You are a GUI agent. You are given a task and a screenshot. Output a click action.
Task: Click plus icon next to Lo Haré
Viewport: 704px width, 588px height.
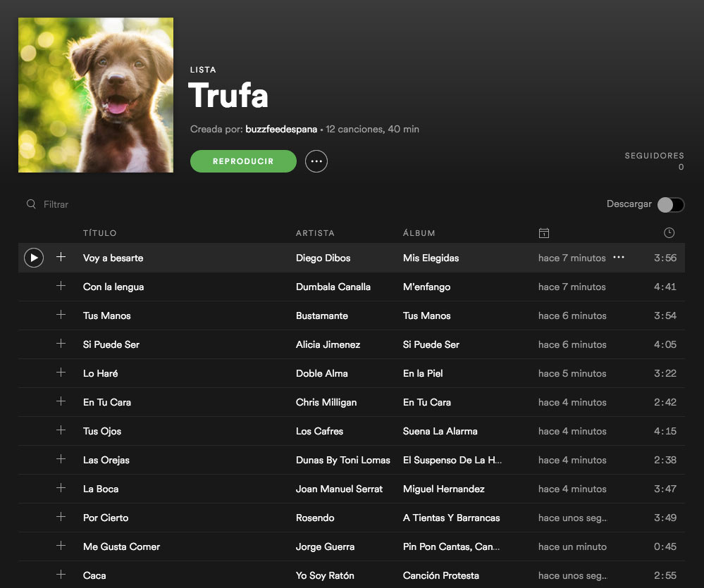tap(61, 373)
